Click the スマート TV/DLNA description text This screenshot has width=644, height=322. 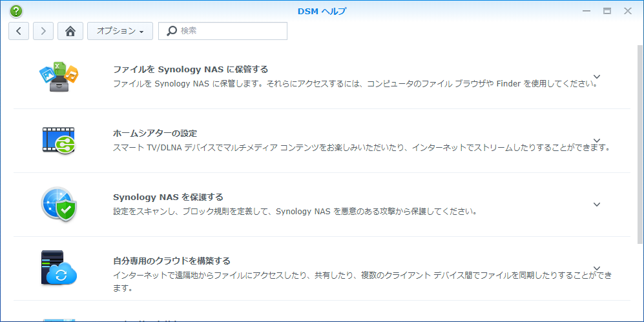tap(362, 148)
